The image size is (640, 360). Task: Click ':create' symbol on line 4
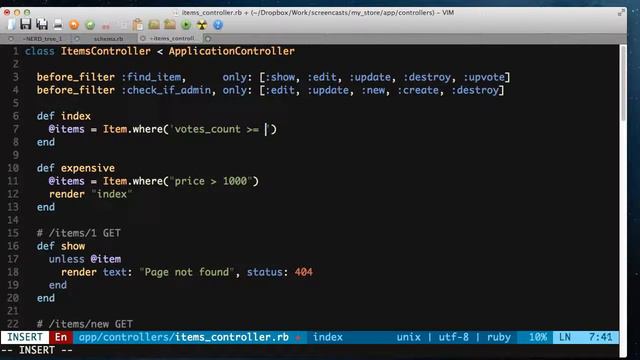[x=418, y=90]
